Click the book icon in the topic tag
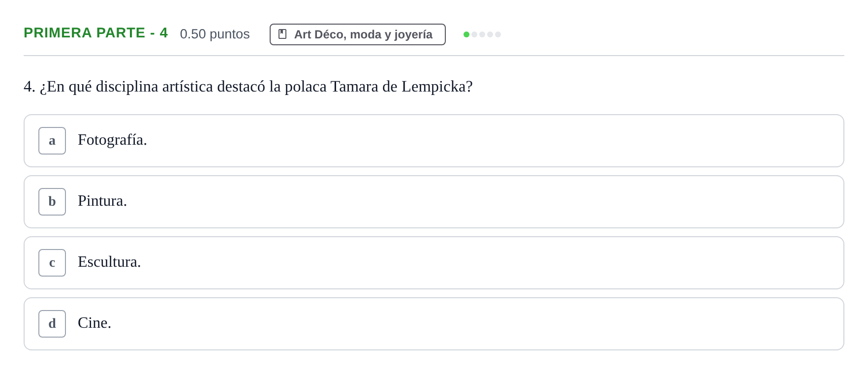This screenshot has width=868, height=375. [x=282, y=34]
